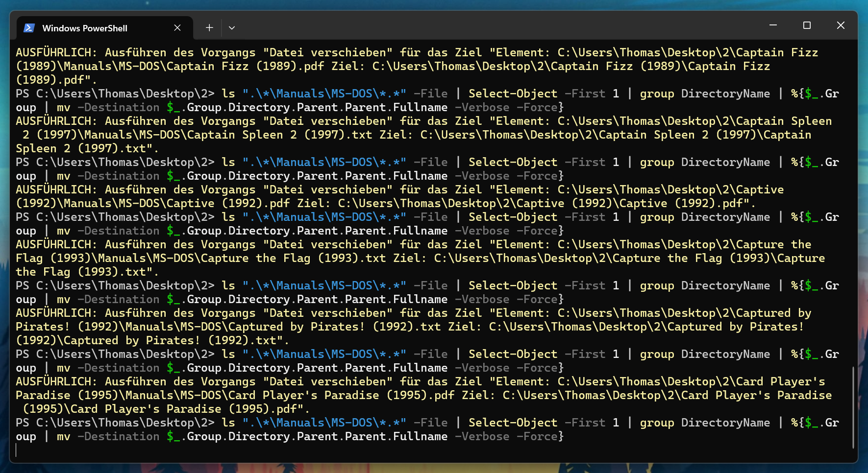Click "-Force}" at the end of the last command
This screenshot has width=868, height=473.
click(x=540, y=436)
